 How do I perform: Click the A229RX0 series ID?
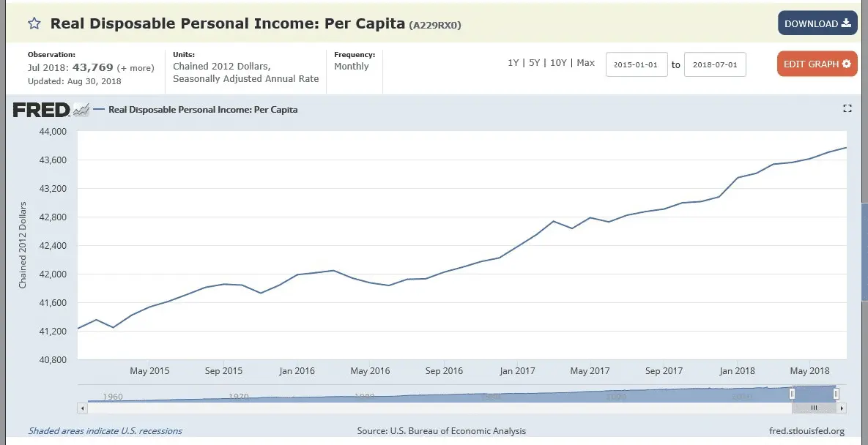(x=435, y=25)
